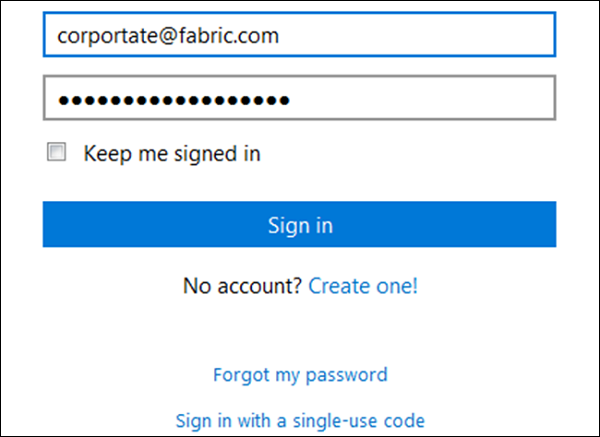Focus the masked password field

point(298,99)
